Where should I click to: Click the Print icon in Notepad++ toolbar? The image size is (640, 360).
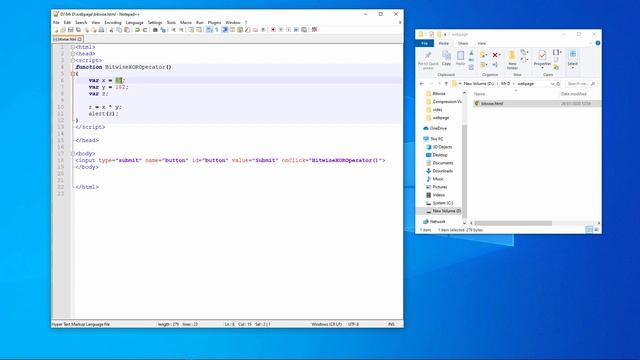coord(101,30)
